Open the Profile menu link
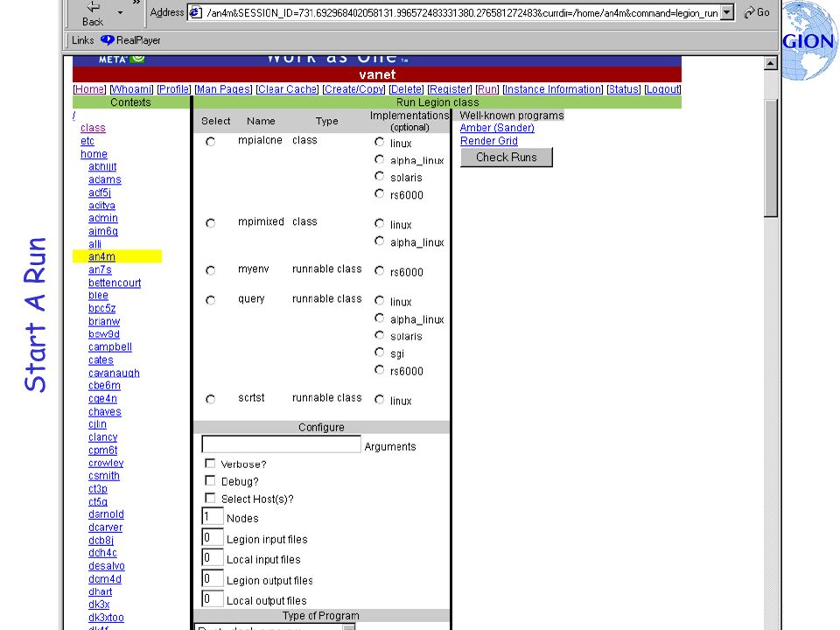This screenshot has width=840, height=630. coord(173,89)
